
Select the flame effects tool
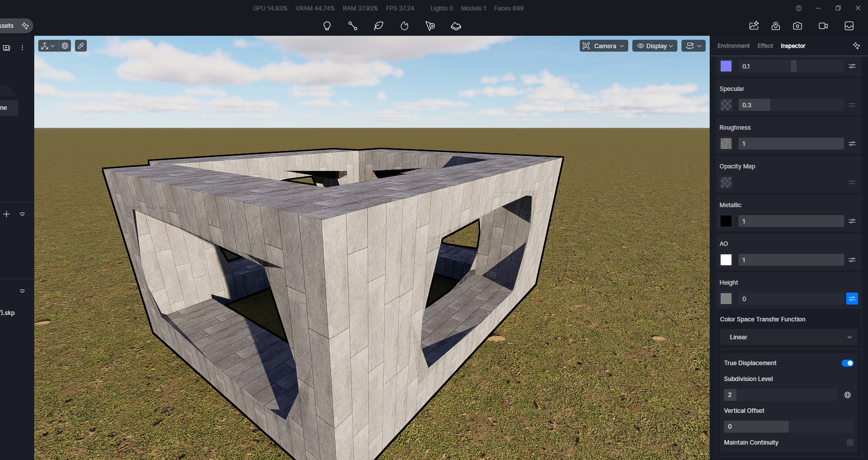click(x=404, y=26)
